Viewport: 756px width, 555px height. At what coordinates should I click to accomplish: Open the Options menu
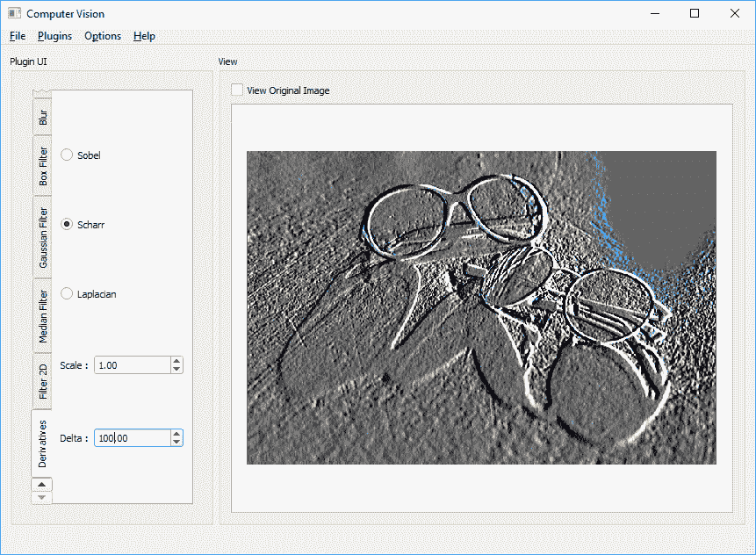(x=103, y=36)
